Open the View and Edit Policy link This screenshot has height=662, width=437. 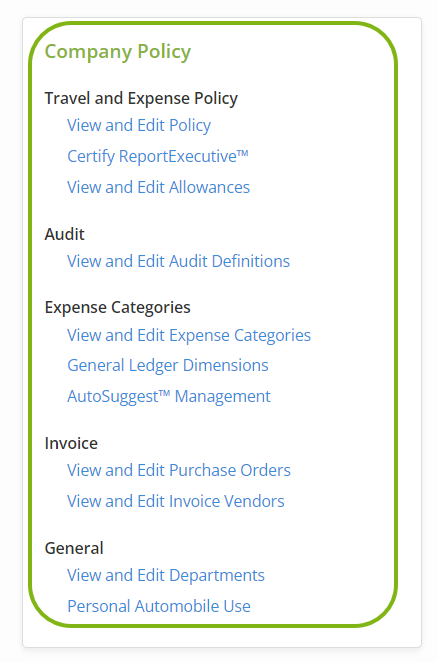coord(139,125)
